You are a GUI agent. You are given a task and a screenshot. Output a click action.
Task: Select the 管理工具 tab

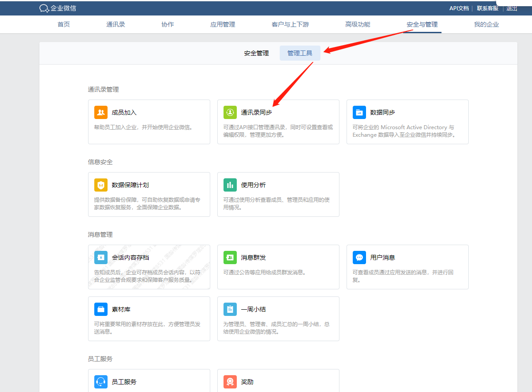click(x=300, y=53)
